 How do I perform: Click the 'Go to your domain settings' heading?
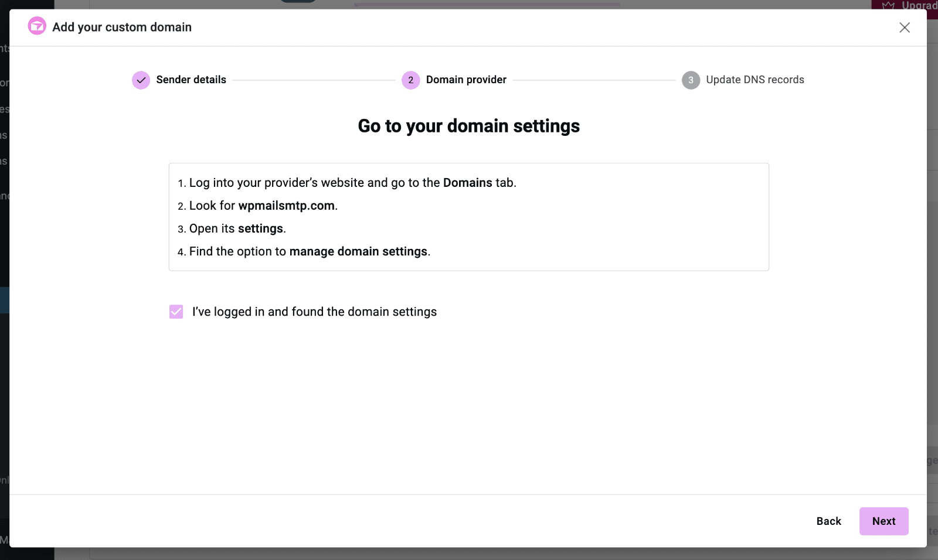tap(469, 126)
